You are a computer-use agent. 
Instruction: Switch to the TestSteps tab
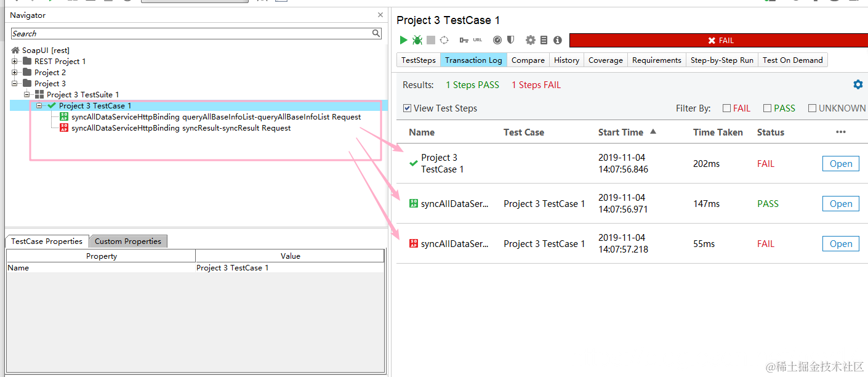click(x=419, y=60)
